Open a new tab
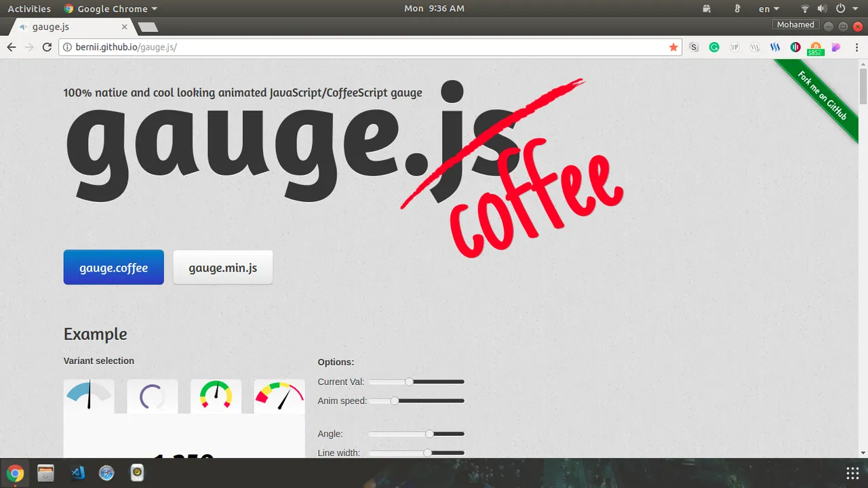The image size is (868, 488). (148, 27)
